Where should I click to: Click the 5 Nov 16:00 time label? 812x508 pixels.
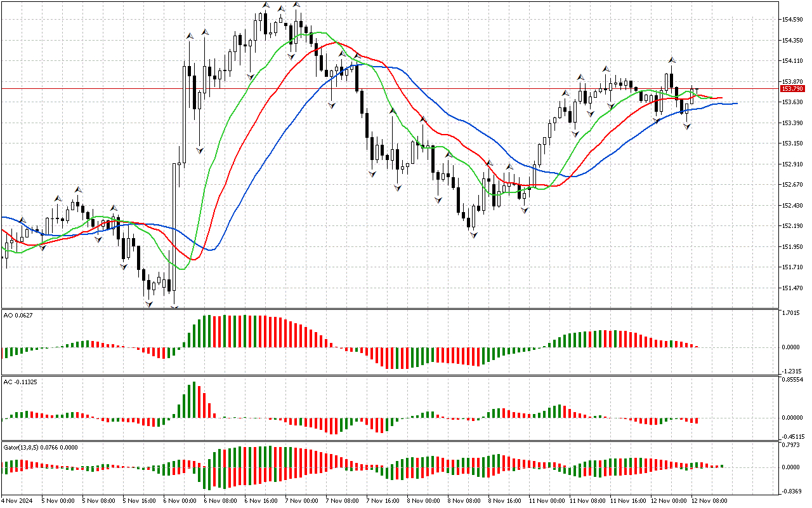click(x=141, y=500)
